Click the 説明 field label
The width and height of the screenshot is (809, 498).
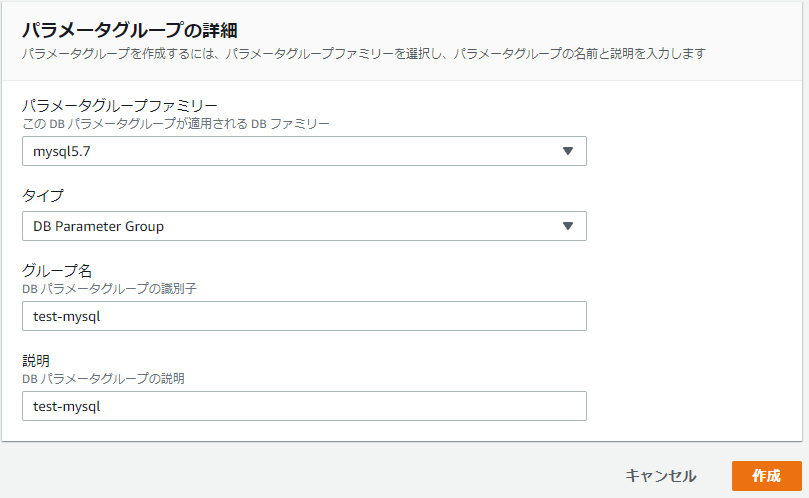click(x=36, y=360)
